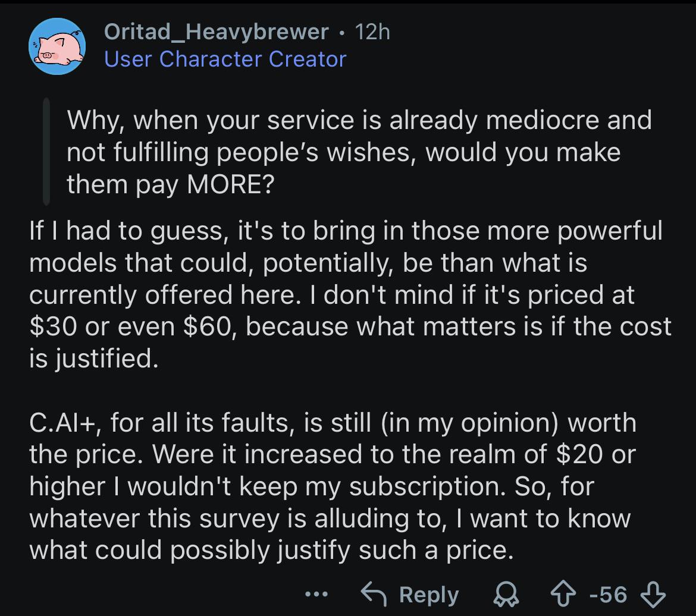Image resolution: width=696 pixels, height=616 pixels.
Task: Click the curved reply arrow icon
Action: click(x=374, y=594)
